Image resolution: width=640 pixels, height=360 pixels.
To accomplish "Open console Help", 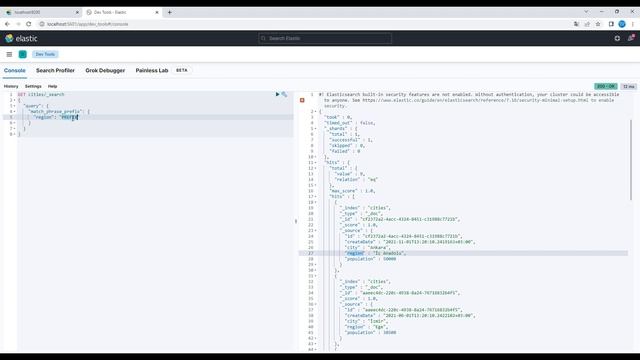I will point(53,87).
